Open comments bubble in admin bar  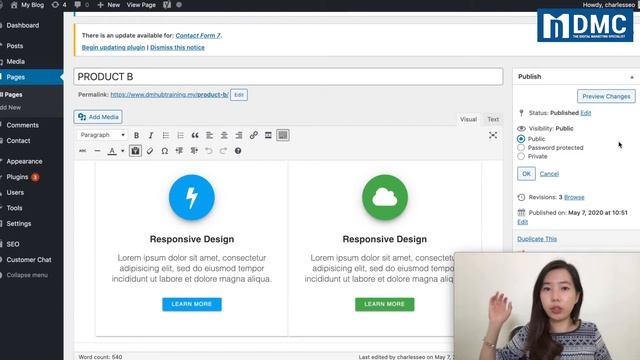tap(82, 5)
